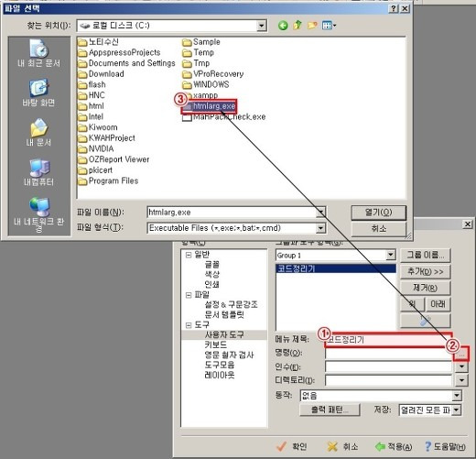Select the NVIDIA folder

(96, 148)
